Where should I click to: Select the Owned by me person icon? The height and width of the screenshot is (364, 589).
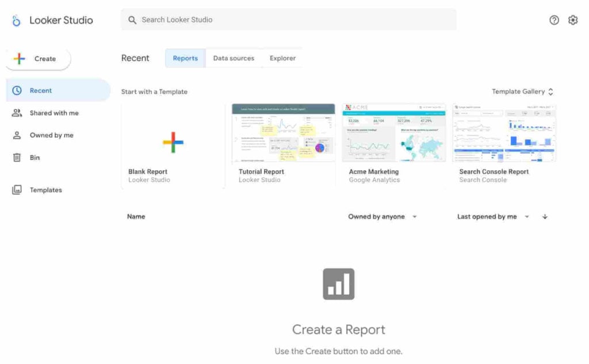tap(18, 135)
